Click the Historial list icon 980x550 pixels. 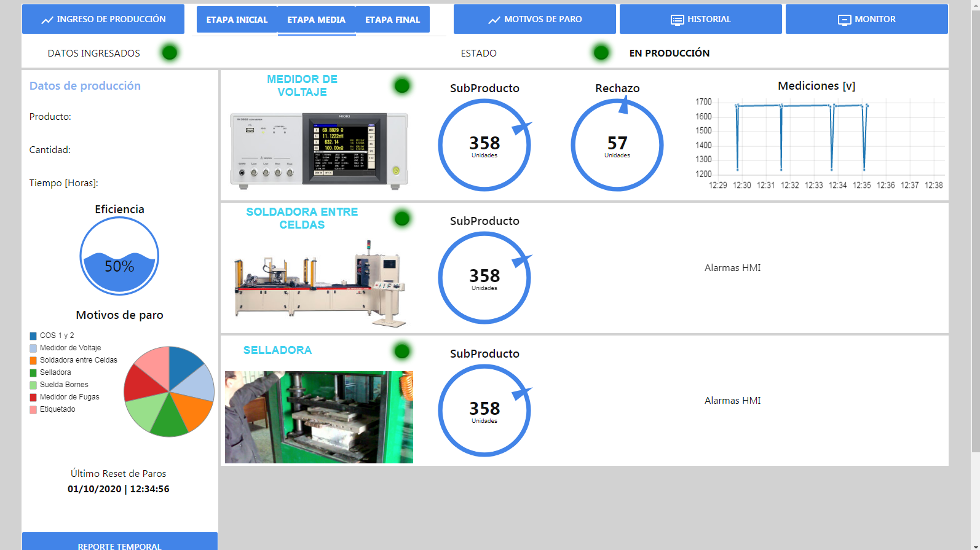point(677,20)
